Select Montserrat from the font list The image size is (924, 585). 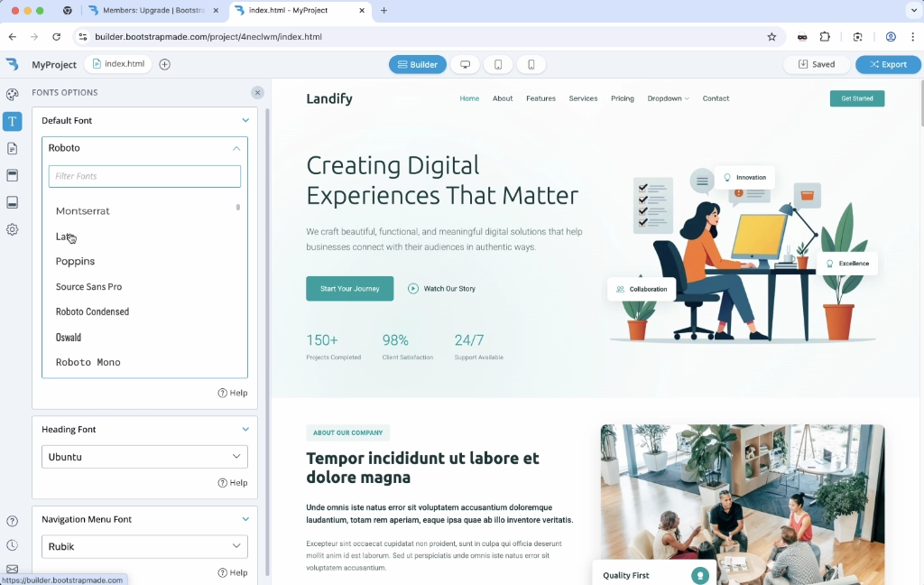click(82, 211)
